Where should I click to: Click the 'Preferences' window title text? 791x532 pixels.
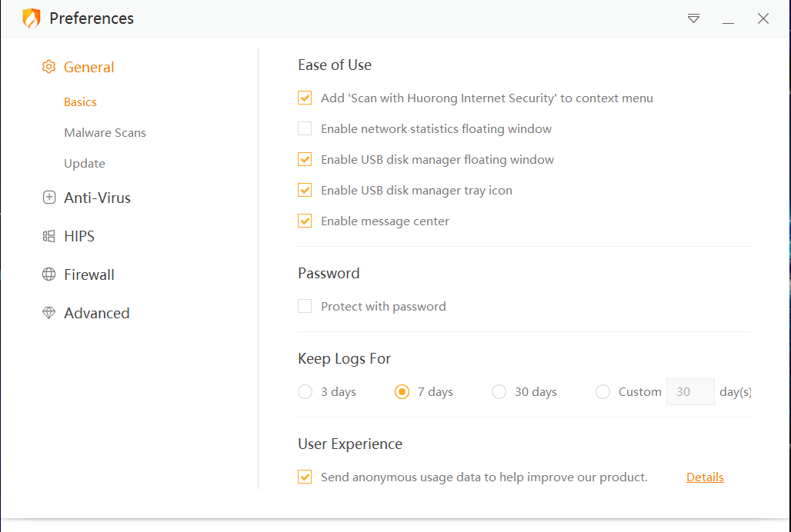coord(92,18)
